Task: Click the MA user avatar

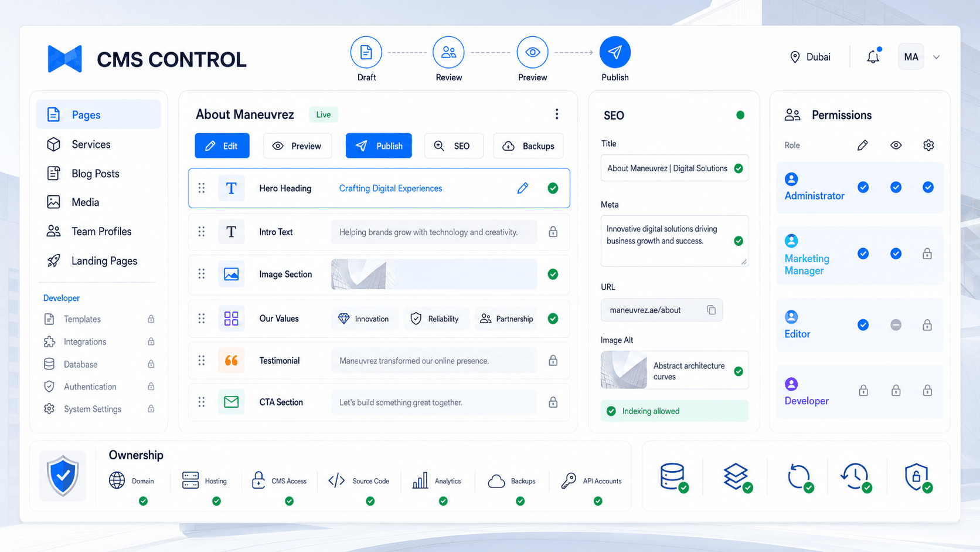Action: click(x=911, y=57)
